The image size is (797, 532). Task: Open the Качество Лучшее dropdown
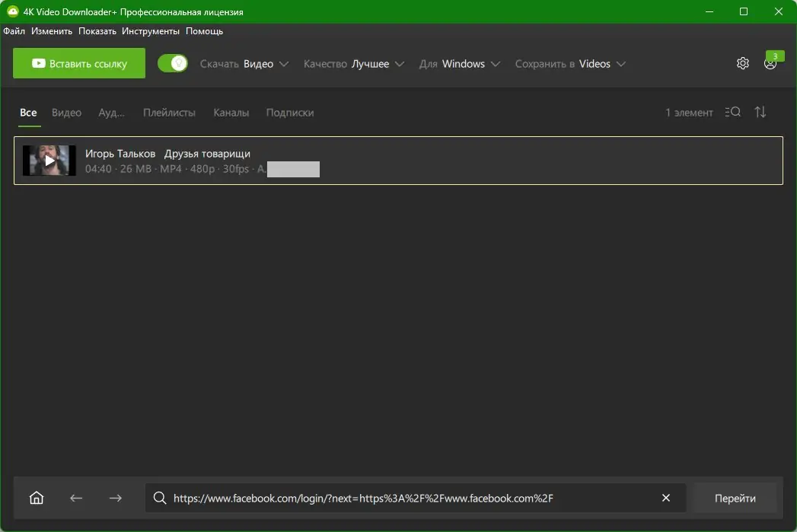(354, 63)
